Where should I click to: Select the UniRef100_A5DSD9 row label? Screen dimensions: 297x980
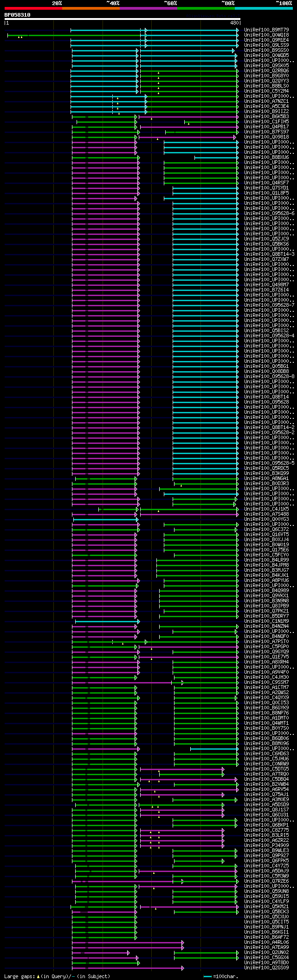point(266,804)
